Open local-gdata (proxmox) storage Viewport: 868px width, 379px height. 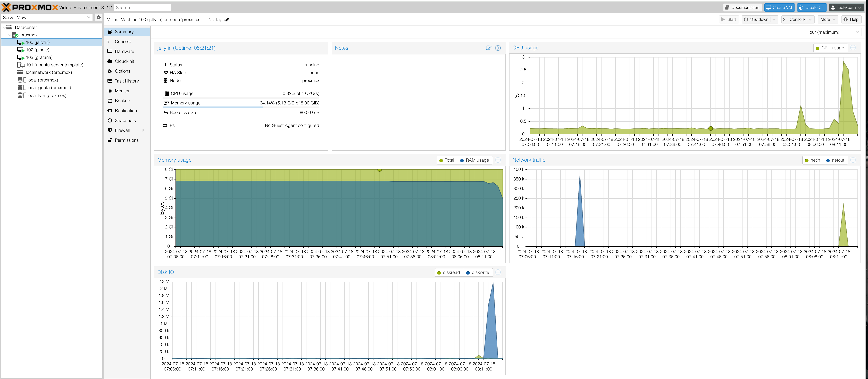(52, 88)
